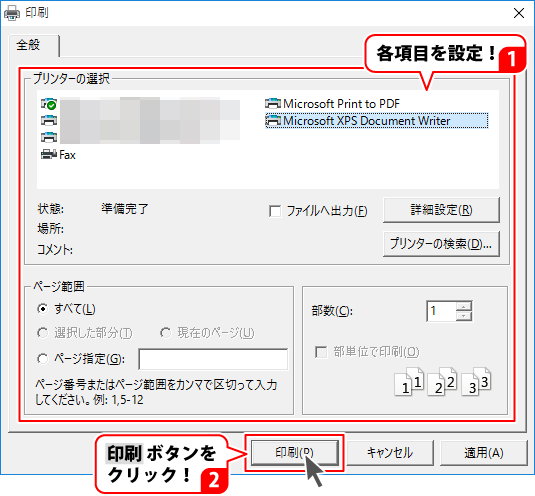The height and width of the screenshot is (496, 535).
Task: Click the 部数 copies number field
Action: [442, 311]
